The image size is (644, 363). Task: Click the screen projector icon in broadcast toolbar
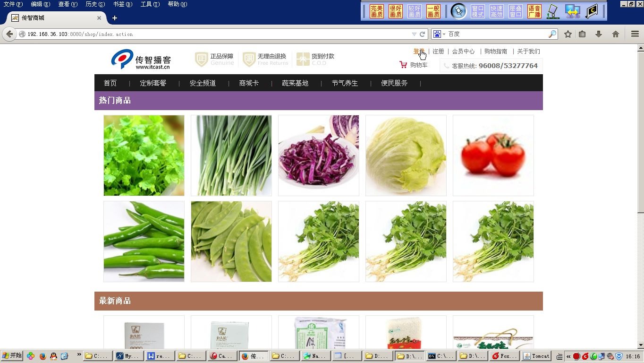coord(553,11)
